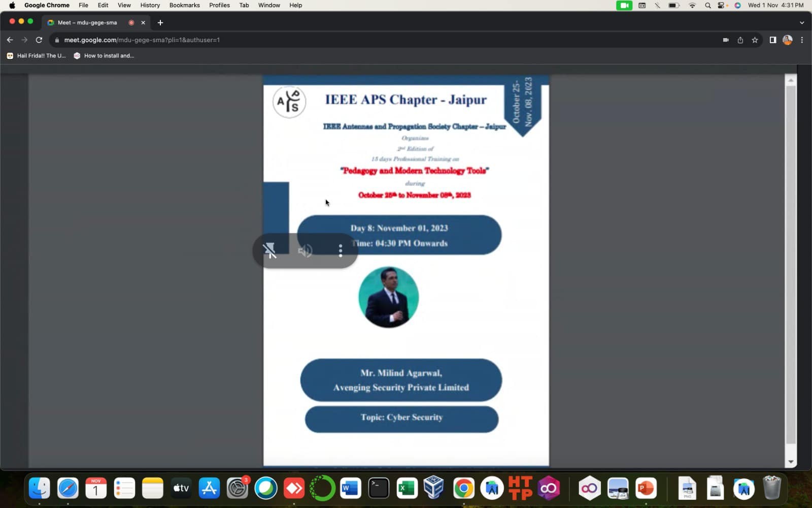Activate Siri from the menu bar
This screenshot has width=812, height=508.
point(737,5)
